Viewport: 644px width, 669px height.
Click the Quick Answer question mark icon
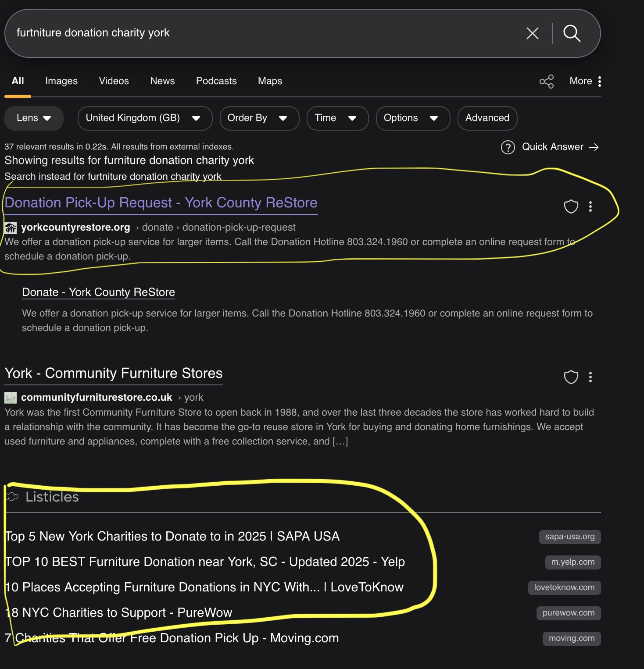(x=508, y=147)
